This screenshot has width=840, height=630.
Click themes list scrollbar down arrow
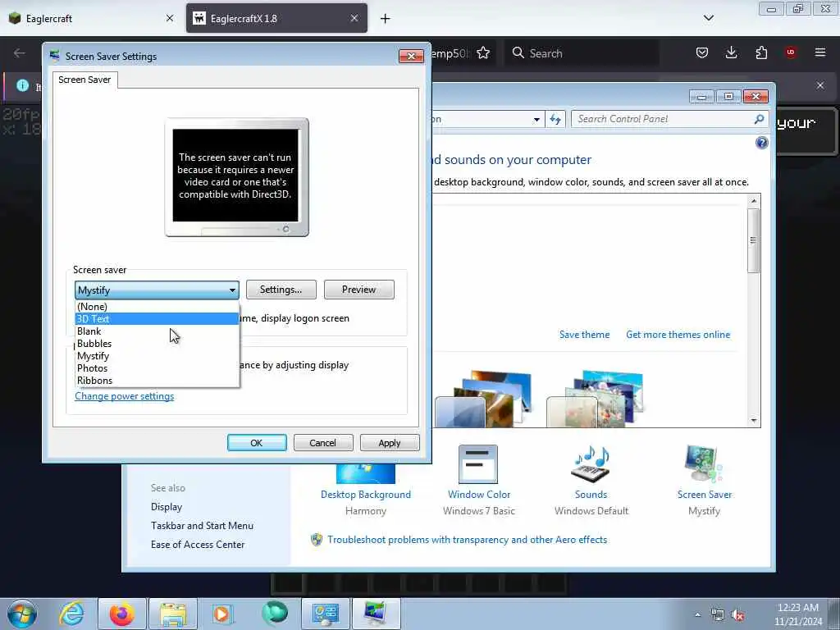[x=754, y=421]
